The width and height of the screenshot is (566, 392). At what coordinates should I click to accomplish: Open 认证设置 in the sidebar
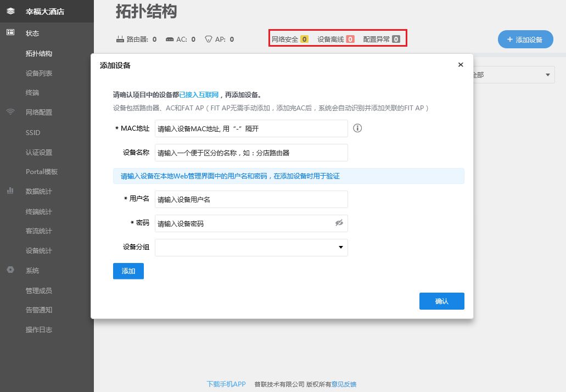tap(39, 152)
